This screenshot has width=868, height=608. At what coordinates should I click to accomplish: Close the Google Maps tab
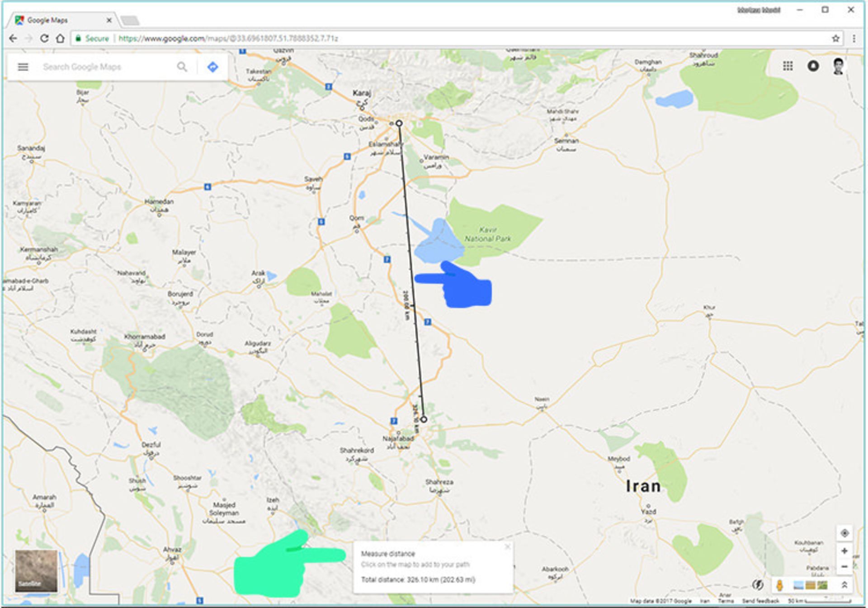tap(109, 20)
